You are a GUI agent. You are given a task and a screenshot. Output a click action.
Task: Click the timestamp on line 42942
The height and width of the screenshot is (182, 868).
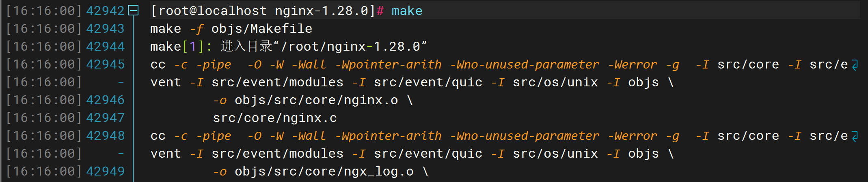pos(44,11)
